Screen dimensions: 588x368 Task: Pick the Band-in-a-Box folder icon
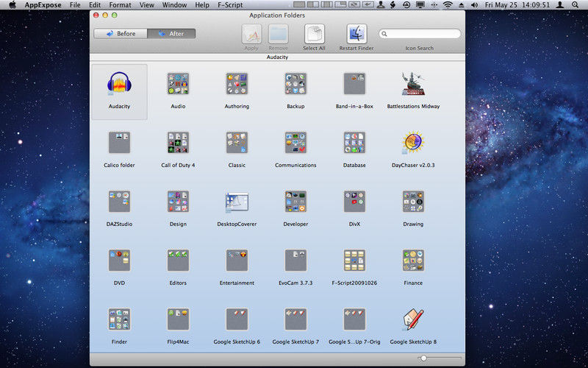(354, 83)
